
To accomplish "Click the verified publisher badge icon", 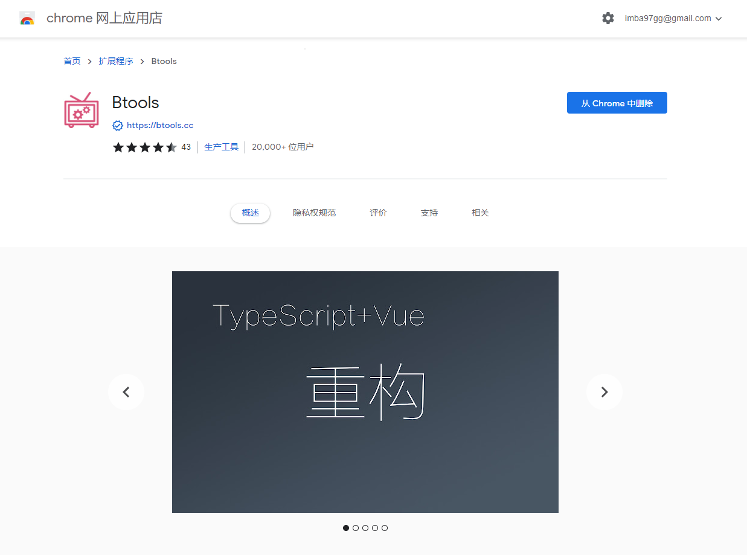I will pos(117,125).
